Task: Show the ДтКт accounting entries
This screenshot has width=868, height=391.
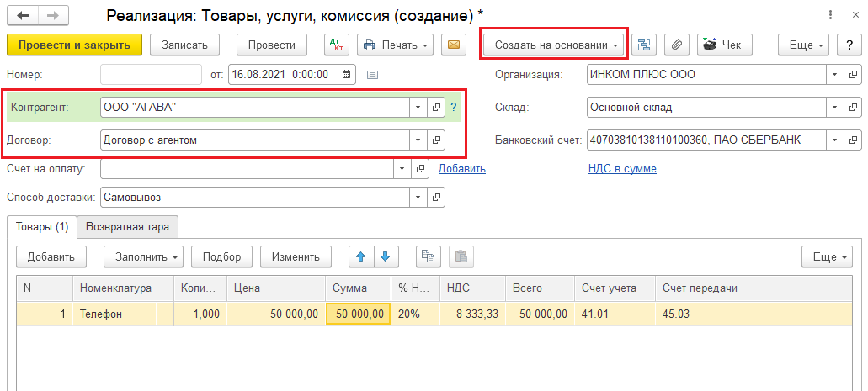Action: [x=336, y=45]
